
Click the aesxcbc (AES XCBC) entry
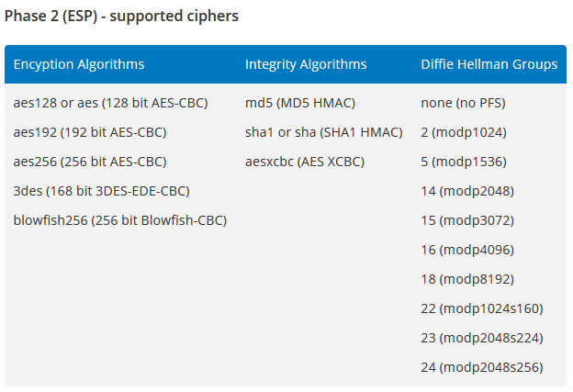pyautogui.click(x=305, y=162)
